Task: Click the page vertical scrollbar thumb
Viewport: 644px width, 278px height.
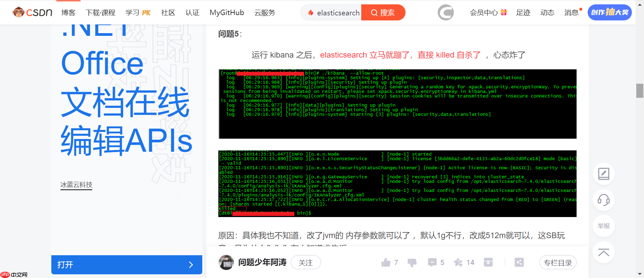Action: (x=640, y=90)
